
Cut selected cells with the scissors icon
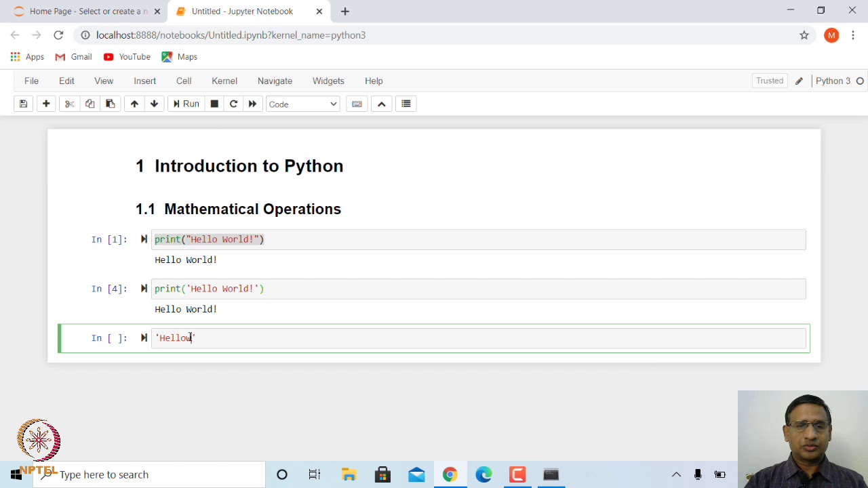click(x=69, y=104)
